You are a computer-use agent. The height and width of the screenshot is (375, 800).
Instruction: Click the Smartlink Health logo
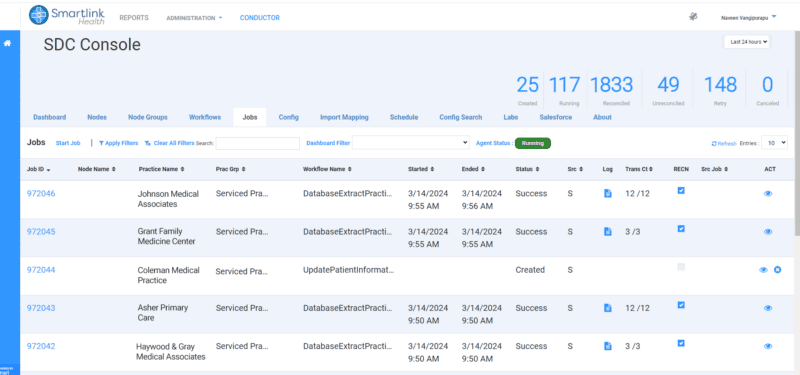pyautogui.click(x=67, y=15)
